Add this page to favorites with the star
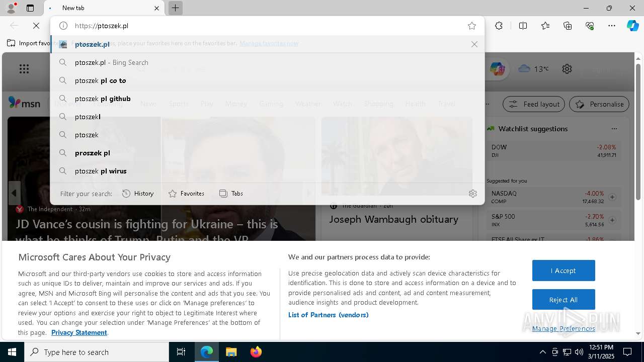 point(471,26)
